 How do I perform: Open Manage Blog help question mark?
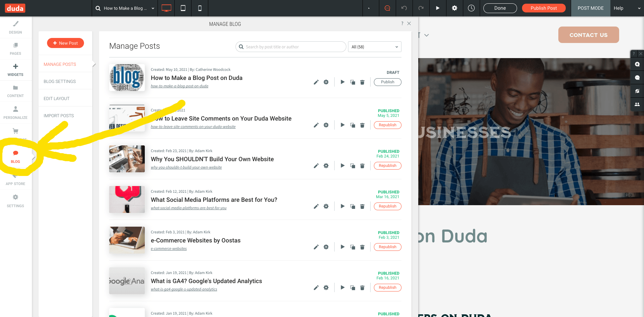402,24
